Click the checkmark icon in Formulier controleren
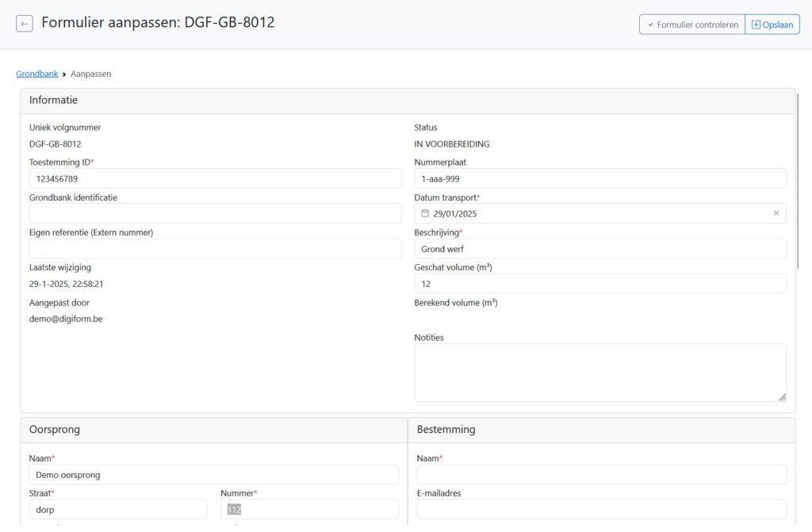 tap(653, 24)
